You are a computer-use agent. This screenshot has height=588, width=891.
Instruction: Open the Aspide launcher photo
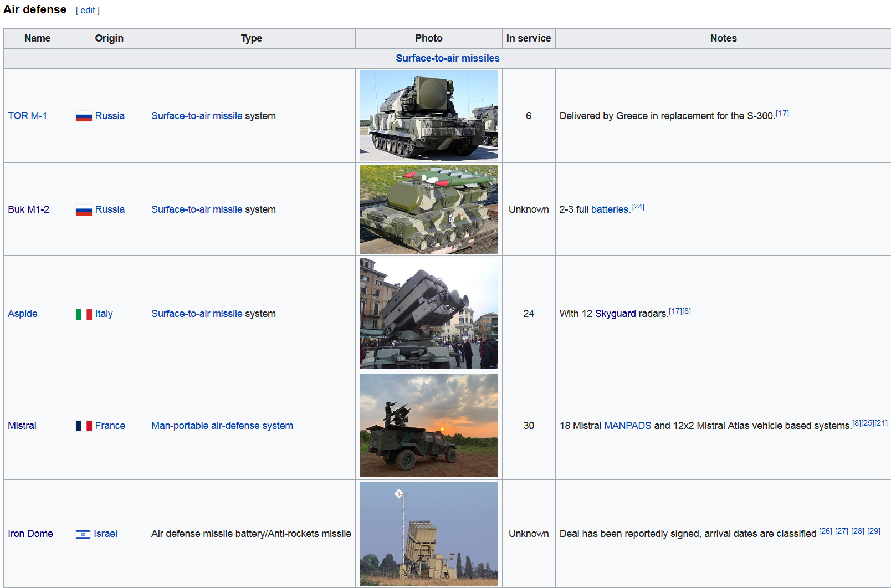(429, 314)
